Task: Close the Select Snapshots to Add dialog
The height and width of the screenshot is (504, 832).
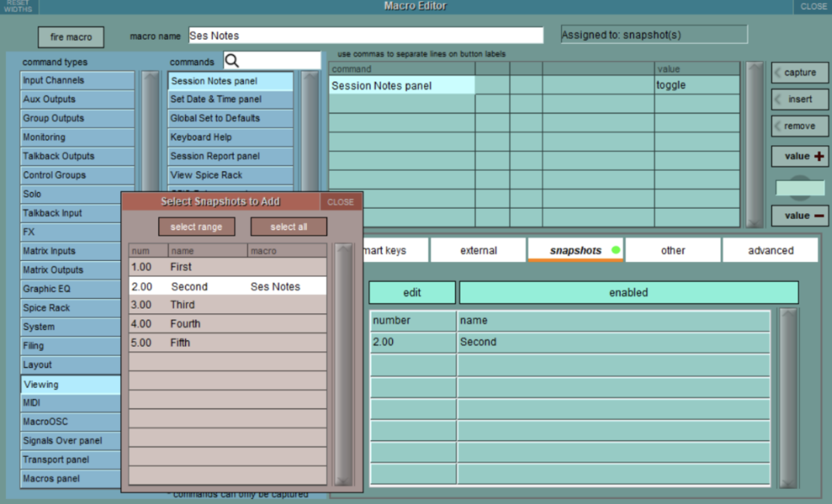Action: point(340,202)
